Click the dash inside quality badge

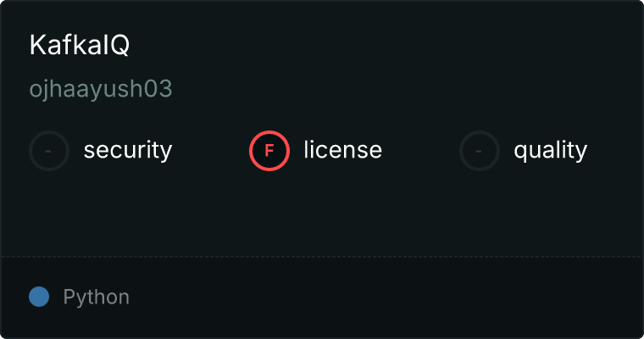[x=479, y=151]
